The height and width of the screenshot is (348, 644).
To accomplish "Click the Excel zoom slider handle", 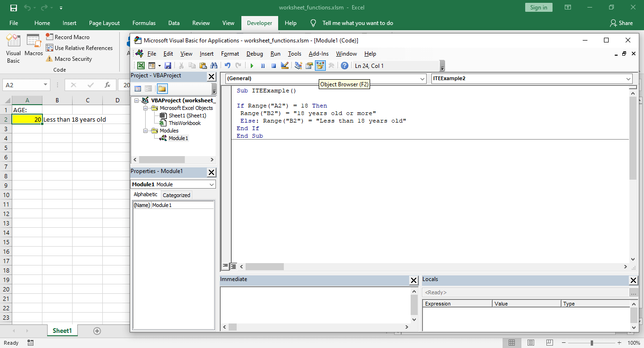I will pos(592,343).
